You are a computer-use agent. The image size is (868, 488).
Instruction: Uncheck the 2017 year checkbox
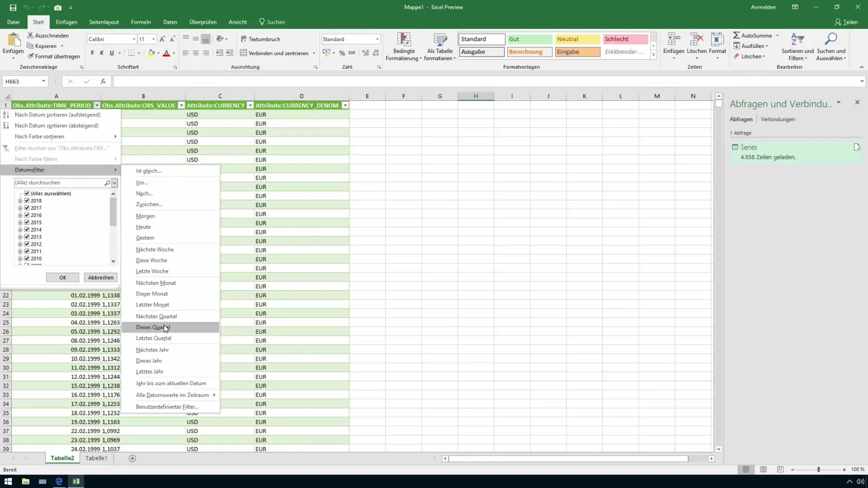27,208
